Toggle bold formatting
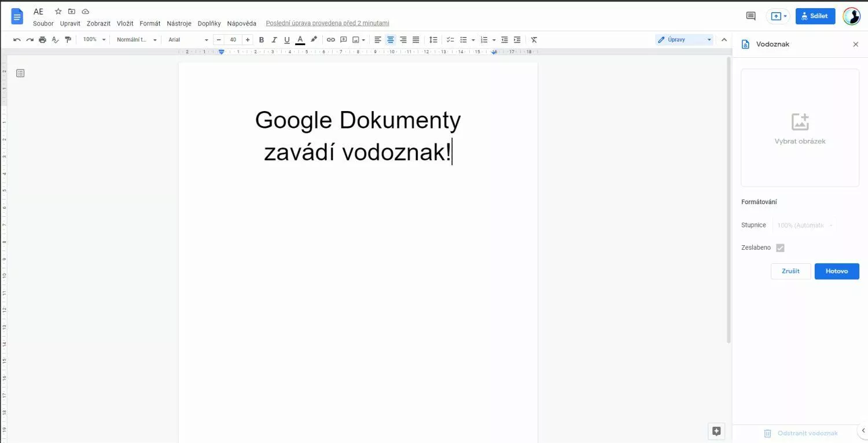 tap(262, 40)
